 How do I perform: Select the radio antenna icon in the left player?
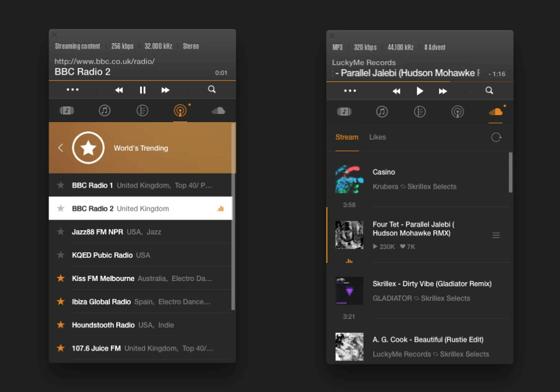(180, 111)
